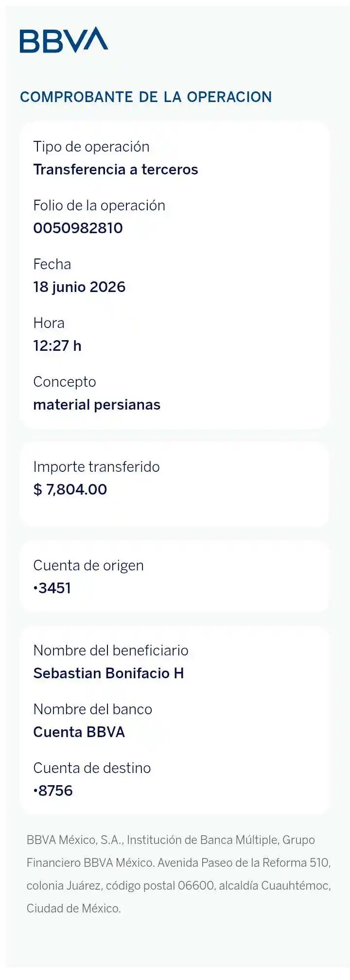Click the BBVA México legal address footer

click(x=179, y=874)
